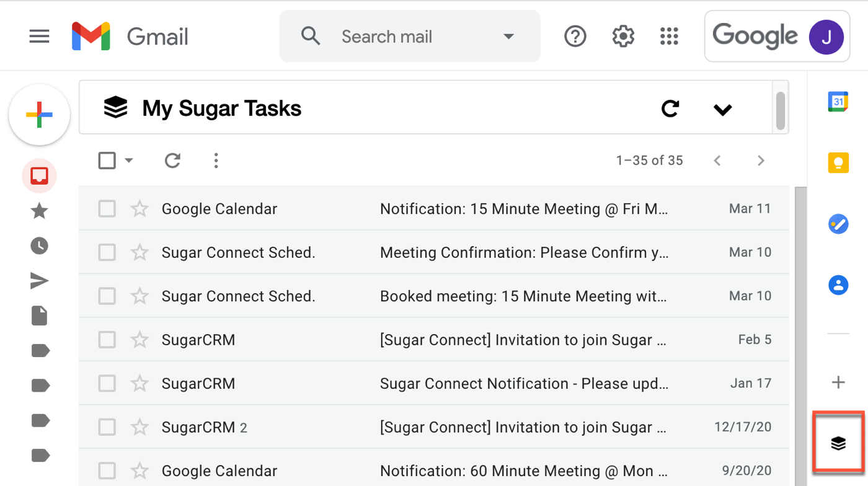Open Gmail settings gear

tap(623, 37)
